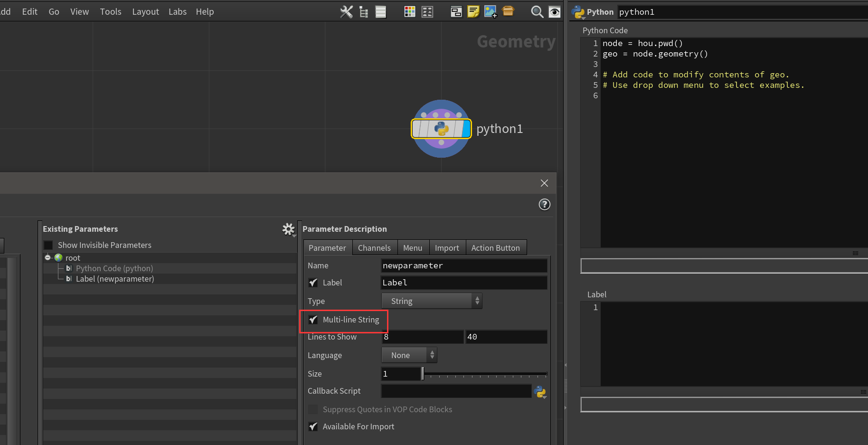Image resolution: width=868 pixels, height=445 pixels.
Task: Adjust the Size slider
Action: [x=484, y=374]
